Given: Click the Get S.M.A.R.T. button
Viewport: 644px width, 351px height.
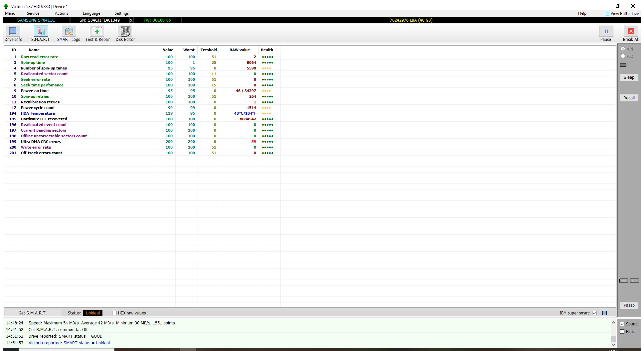Looking at the screenshot, I should (x=33, y=313).
